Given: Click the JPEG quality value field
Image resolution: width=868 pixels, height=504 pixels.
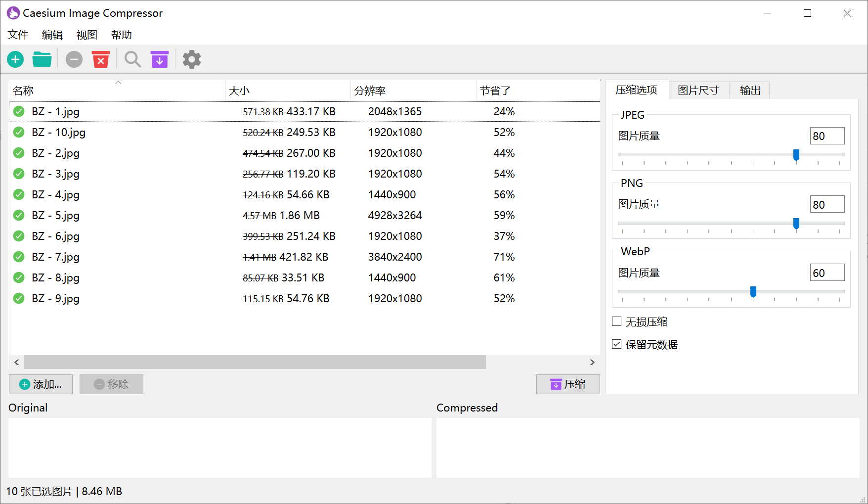Looking at the screenshot, I should pyautogui.click(x=827, y=136).
